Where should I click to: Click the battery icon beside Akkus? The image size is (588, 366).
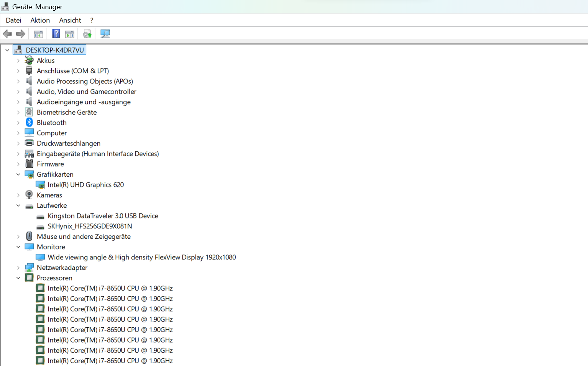[29, 60]
